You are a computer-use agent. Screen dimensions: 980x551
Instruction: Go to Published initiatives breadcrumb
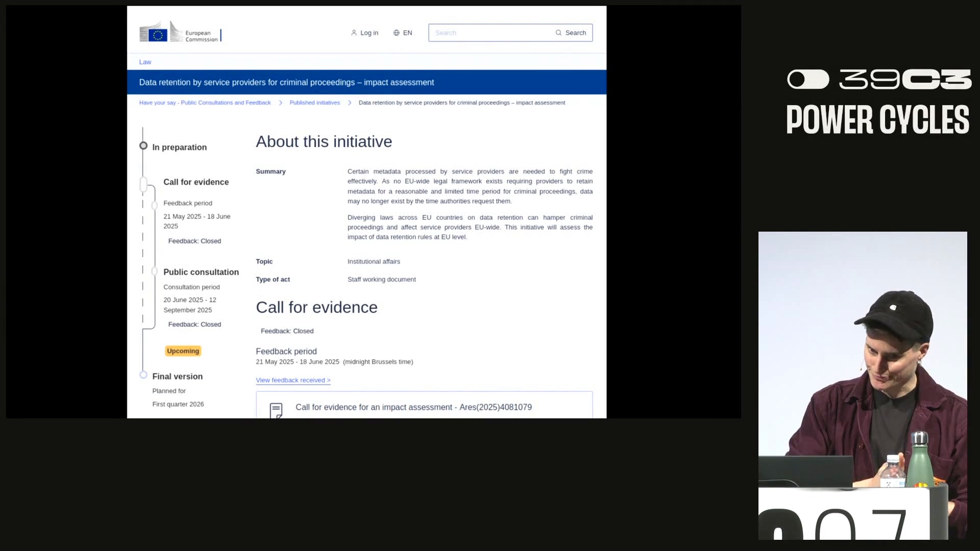(x=314, y=103)
